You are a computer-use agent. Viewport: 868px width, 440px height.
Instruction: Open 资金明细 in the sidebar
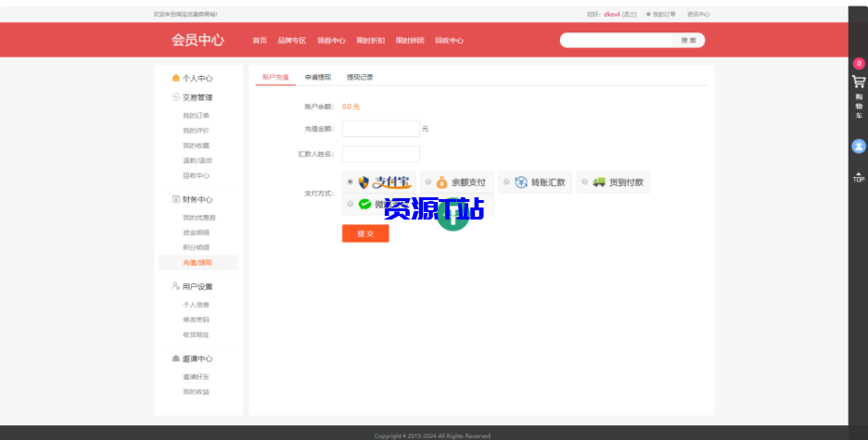point(196,233)
